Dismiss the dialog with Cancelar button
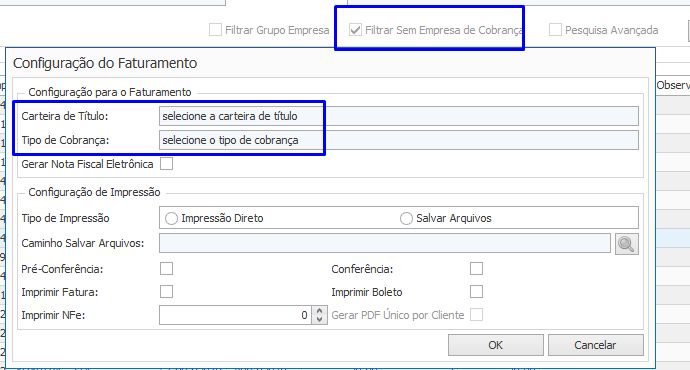690x370 pixels. [x=595, y=345]
